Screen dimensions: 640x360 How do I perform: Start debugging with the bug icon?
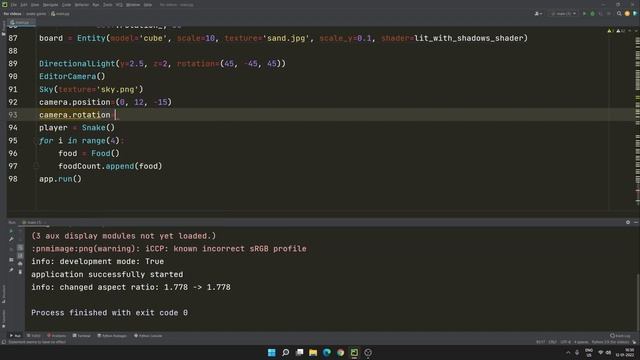[593, 13]
